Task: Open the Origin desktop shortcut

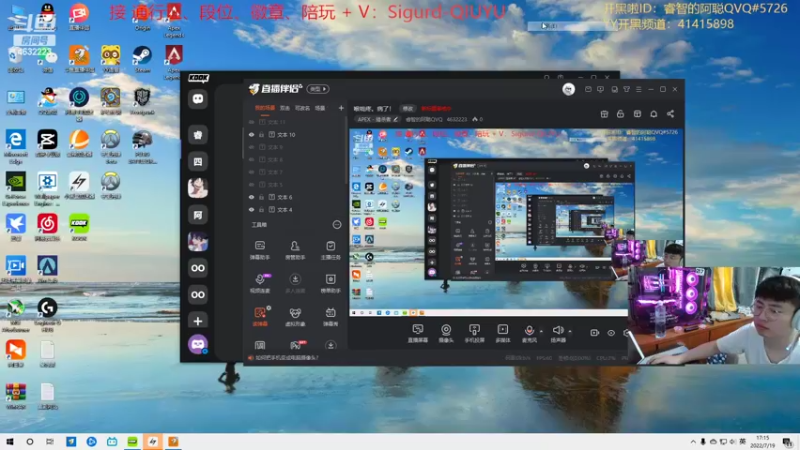Action: click(x=142, y=16)
